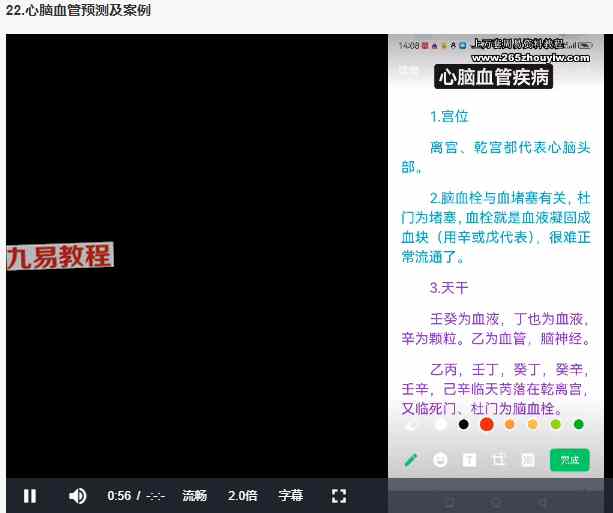Enter fullscreen video mode
This screenshot has width=613, height=513.
(x=338, y=495)
